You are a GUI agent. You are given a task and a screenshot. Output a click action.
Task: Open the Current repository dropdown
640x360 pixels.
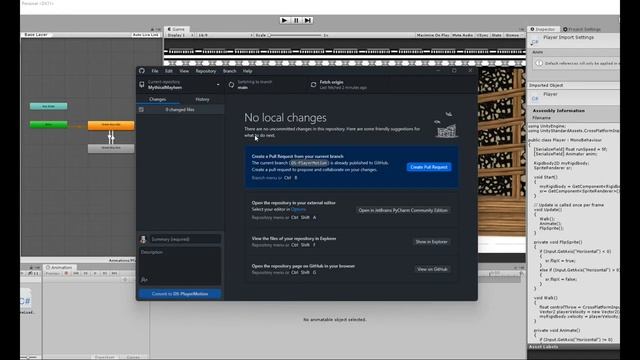tap(181, 84)
